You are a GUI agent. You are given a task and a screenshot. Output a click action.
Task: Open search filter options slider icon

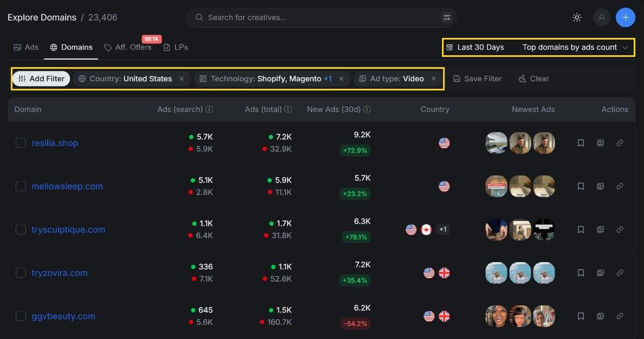tap(446, 17)
